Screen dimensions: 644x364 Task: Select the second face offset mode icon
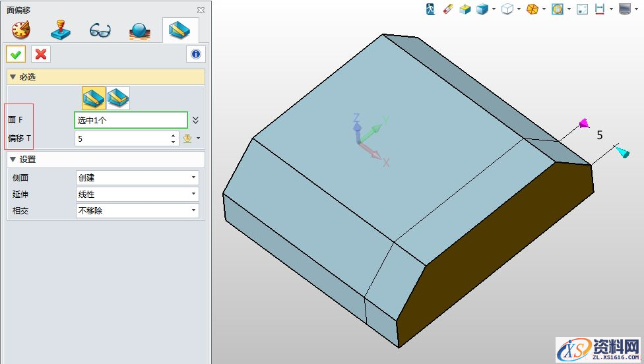coord(118,98)
